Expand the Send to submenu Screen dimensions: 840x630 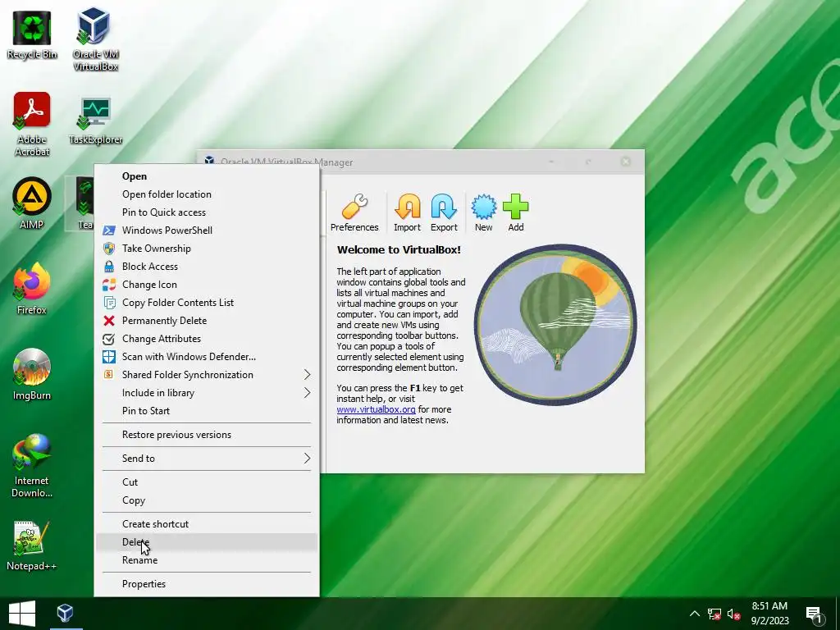(207, 458)
